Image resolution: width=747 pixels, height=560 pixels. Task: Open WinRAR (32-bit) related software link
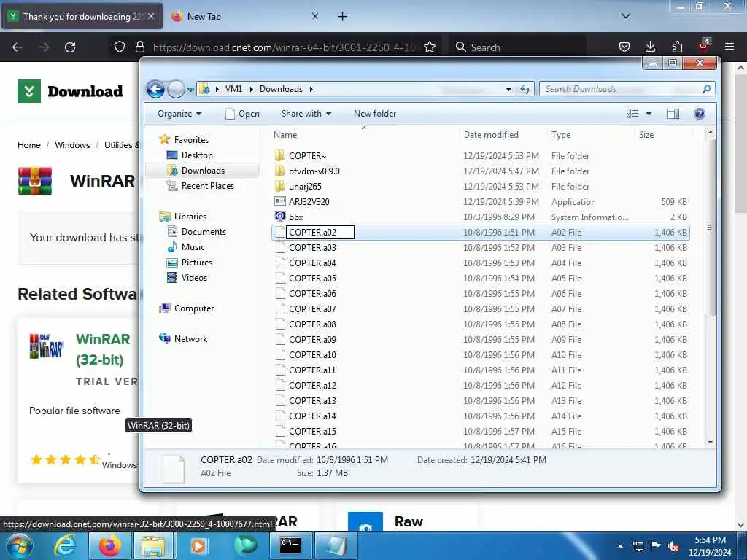[x=103, y=349]
